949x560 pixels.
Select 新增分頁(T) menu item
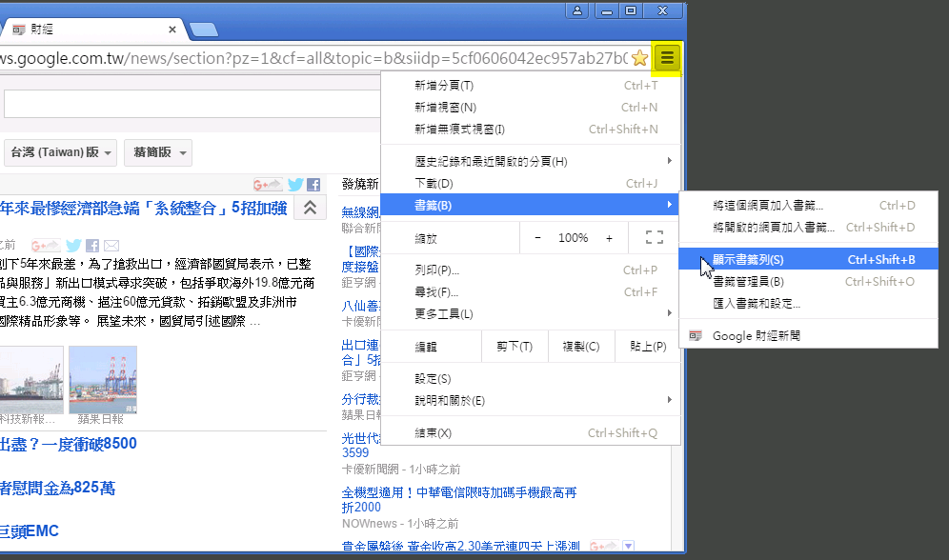click(531, 86)
